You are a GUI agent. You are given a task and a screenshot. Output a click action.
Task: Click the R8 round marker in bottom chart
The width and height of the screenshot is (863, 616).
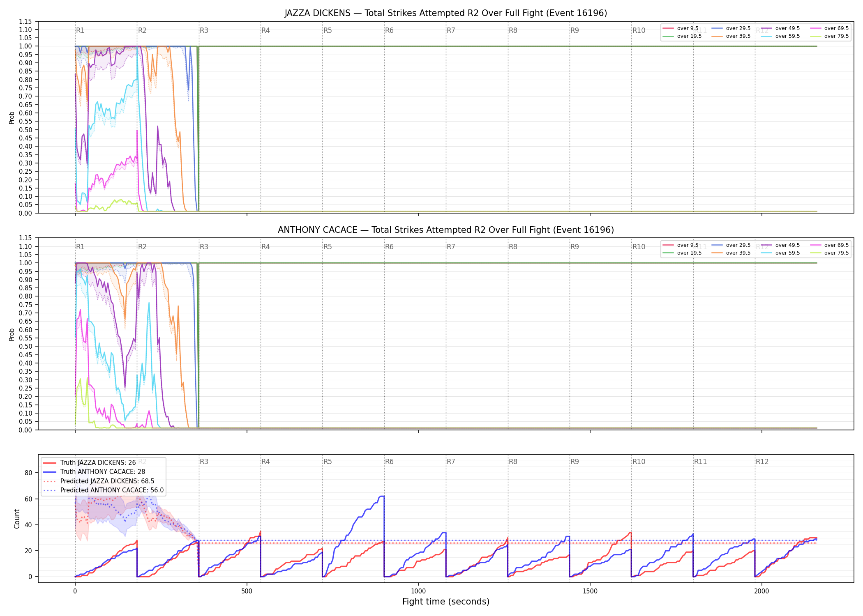click(x=513, y=462)
